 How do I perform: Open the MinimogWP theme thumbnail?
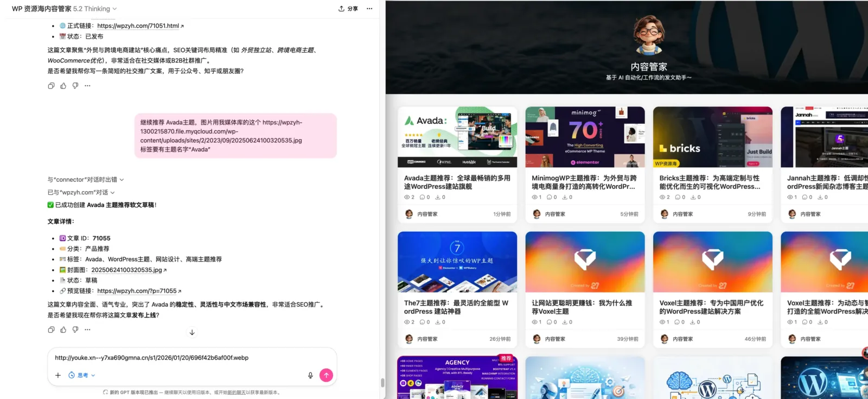tap(585, 137)
